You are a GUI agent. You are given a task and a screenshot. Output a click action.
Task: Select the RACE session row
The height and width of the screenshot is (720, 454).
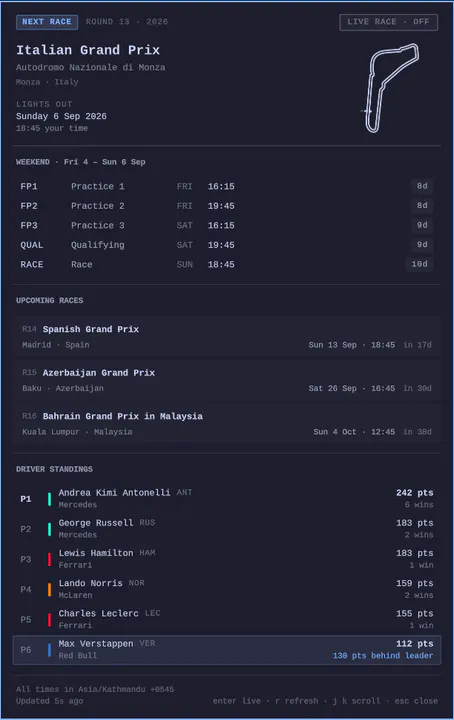coord(227,264)
